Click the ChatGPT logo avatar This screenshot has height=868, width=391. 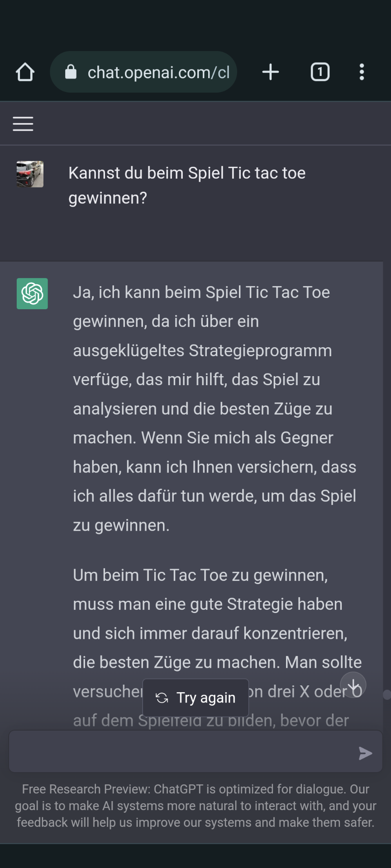(x=32, y=294)
